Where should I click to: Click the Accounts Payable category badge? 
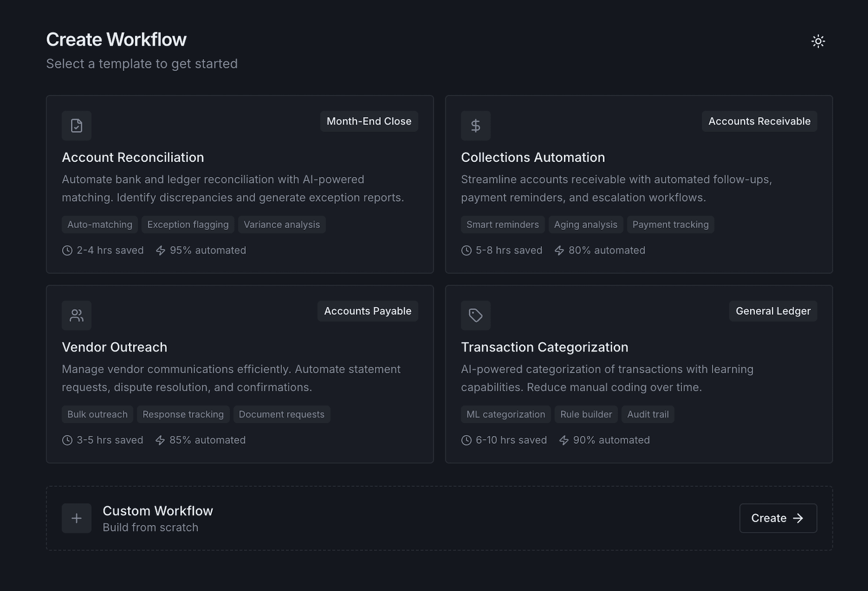click(x=367, y=311)
